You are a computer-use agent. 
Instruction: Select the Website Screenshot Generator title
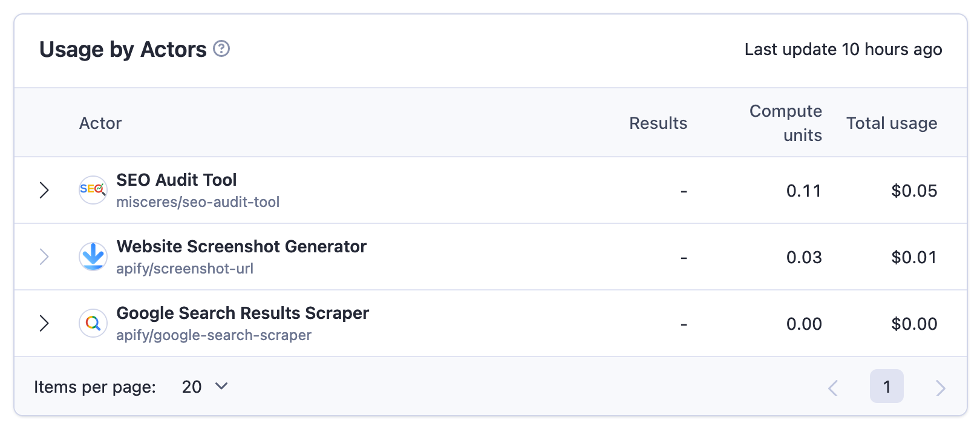point(241,246)
